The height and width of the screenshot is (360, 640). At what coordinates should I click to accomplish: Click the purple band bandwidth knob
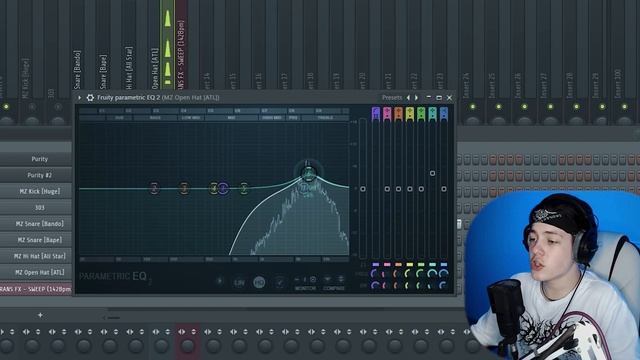(375, 286)
